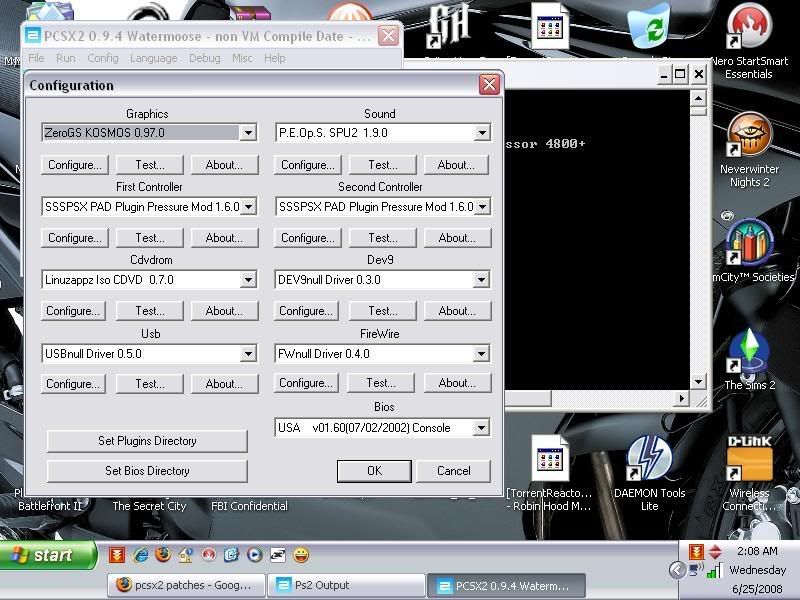Click the download manager icon in system tray
Viewport: 800px width, 600px height.
pos(696,552)
